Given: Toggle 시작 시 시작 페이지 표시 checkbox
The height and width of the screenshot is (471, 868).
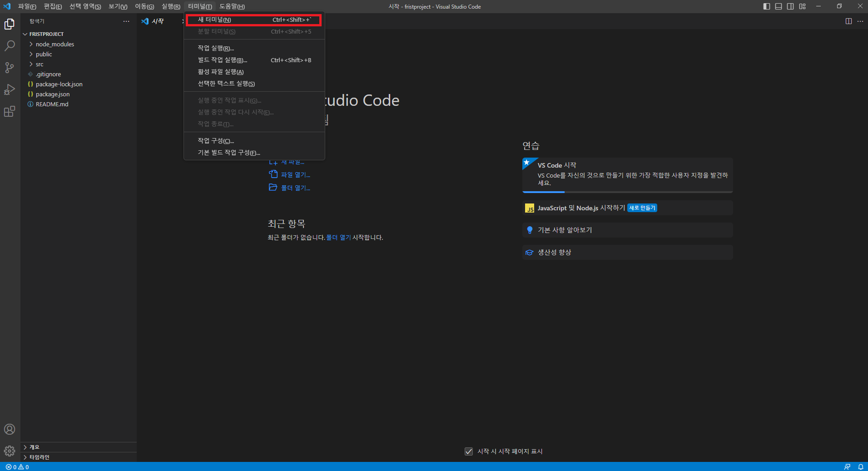Looking at the screenshot, I should point(469,451).
